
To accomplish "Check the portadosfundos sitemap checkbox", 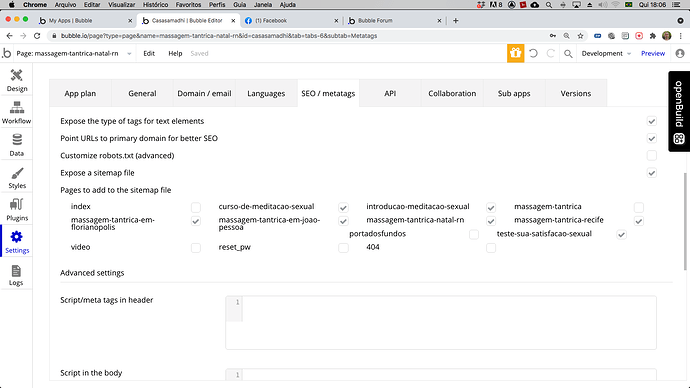I will click(x=474, y=234).
